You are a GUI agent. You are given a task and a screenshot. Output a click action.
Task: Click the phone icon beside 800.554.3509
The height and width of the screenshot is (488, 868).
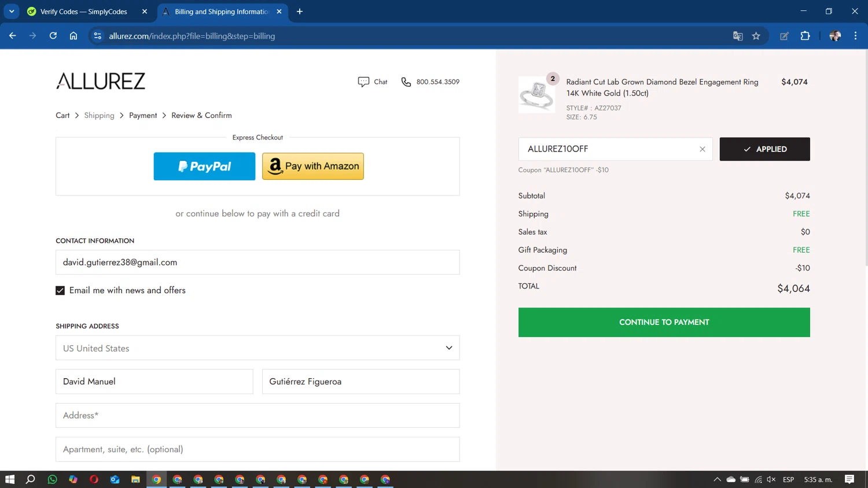point(406,82)
